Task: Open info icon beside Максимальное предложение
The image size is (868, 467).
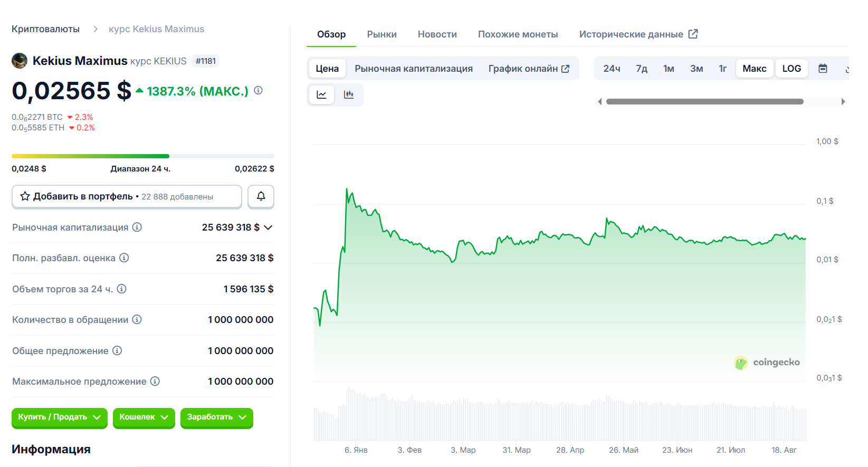Action: [x=155, y=381]
